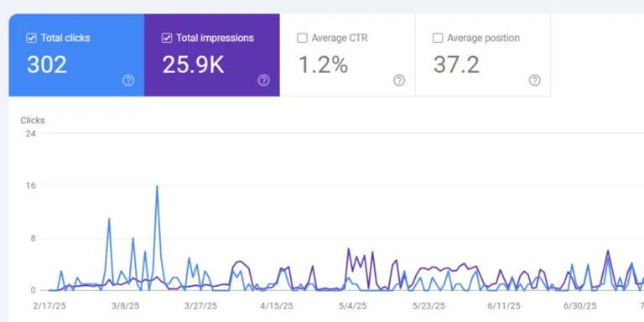This screenshot has width=644, height=322.
Task: Enable the Average position checkbox
Action: click(x=438, y=39)
